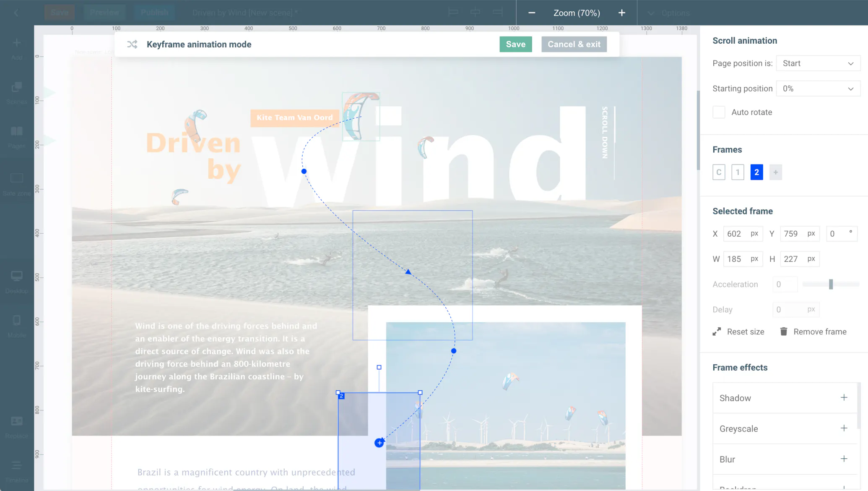Viewport: 868px width, 491px height.
Task: Select the 'Kite Team Van Oord' label
Action: pyautogui.click(x=294, y=118)
